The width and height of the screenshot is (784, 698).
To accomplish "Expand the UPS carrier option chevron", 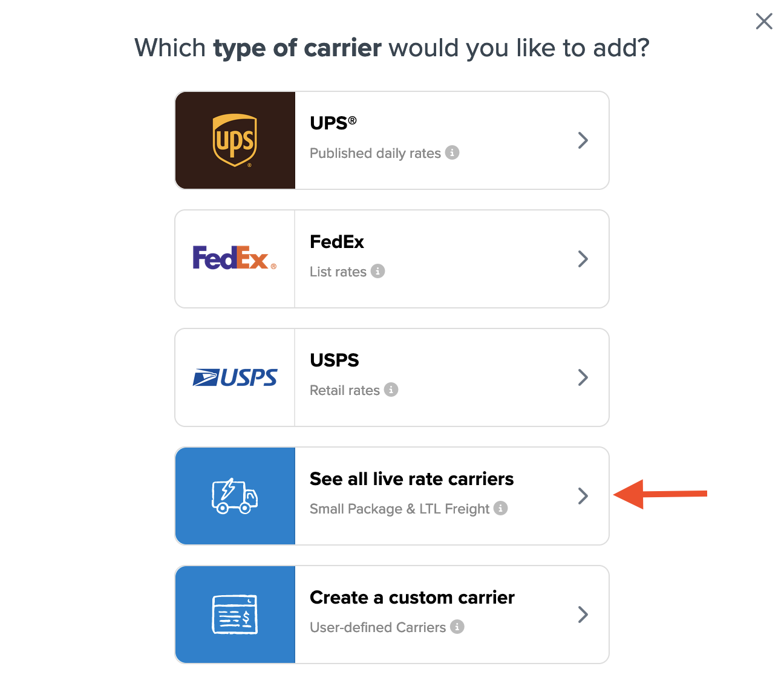I will (583, 140).
